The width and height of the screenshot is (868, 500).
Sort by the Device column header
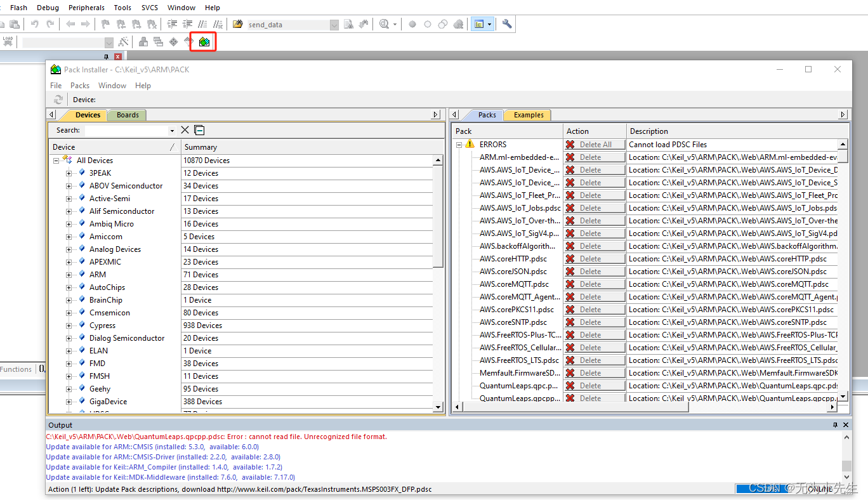click(x=115, y=147)
